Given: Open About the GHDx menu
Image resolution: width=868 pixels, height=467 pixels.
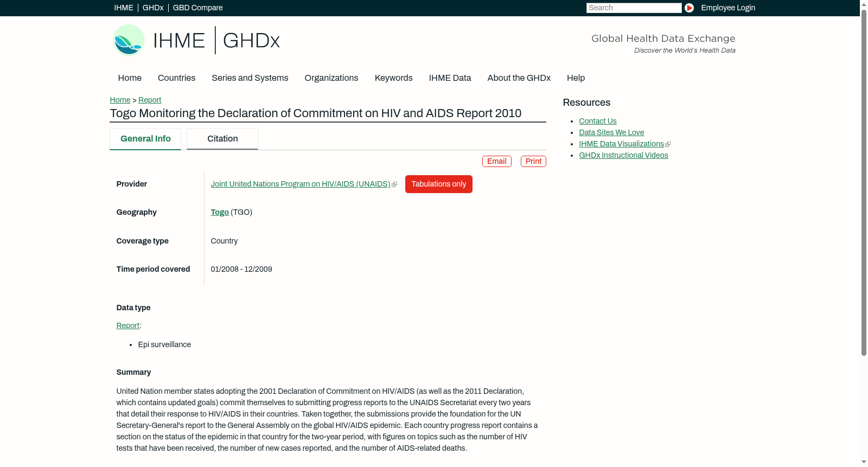Looking at the screenshot, I should (519, 78).
